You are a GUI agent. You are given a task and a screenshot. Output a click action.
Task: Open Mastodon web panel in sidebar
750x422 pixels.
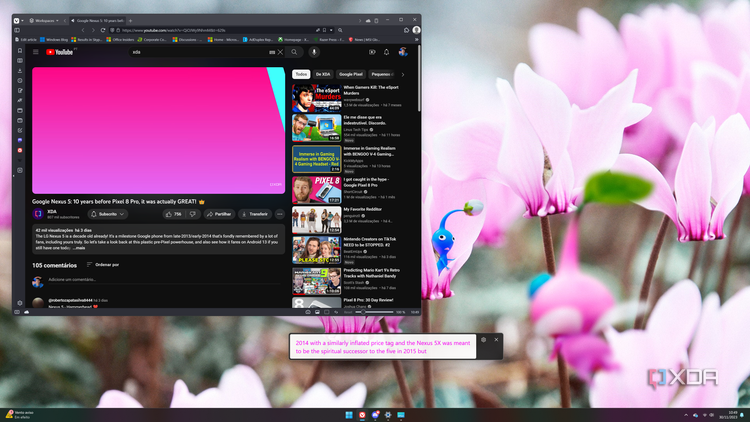click(x=20, y=140)
